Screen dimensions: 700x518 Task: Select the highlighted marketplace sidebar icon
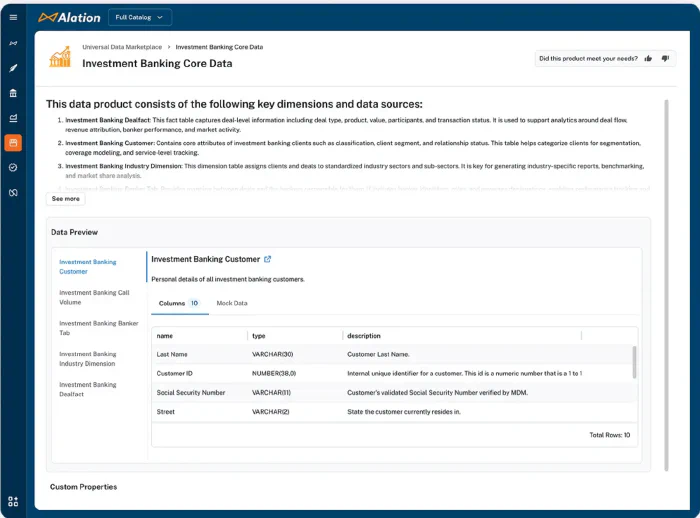[13, 143]
